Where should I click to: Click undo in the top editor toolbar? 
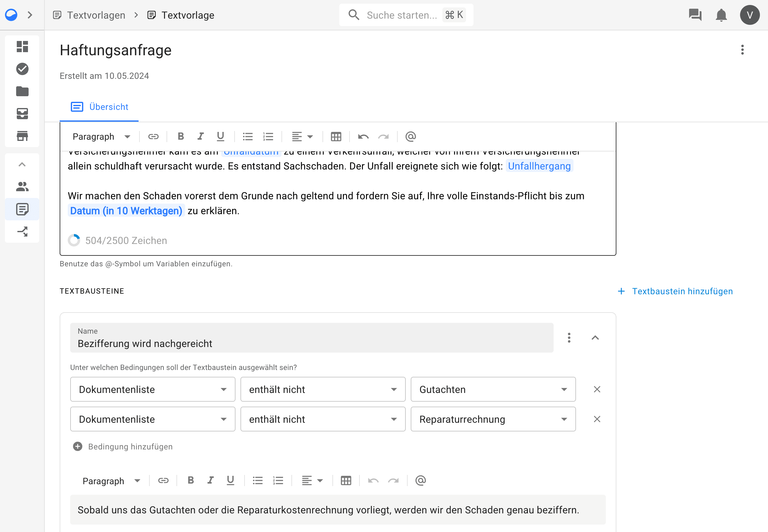tap(363, 137)
